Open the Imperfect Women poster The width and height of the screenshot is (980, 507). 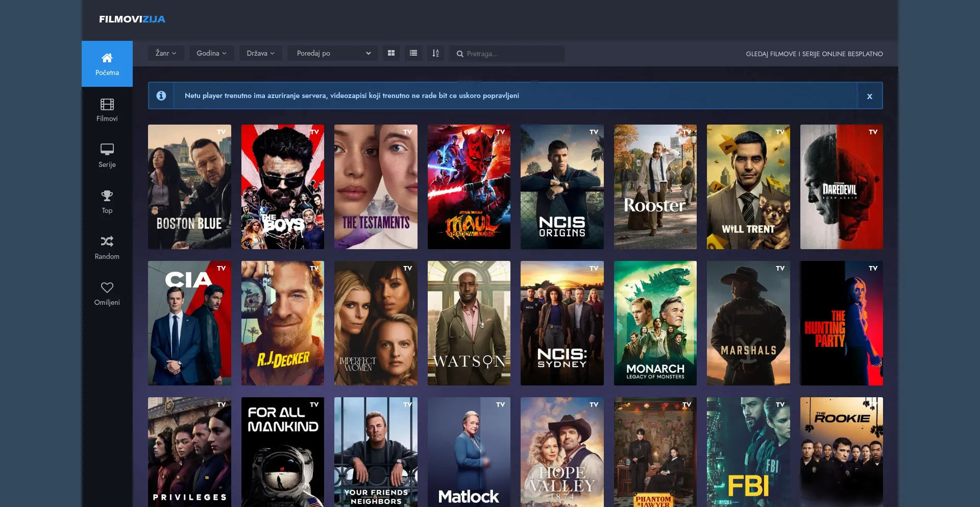tap(376, 323)
